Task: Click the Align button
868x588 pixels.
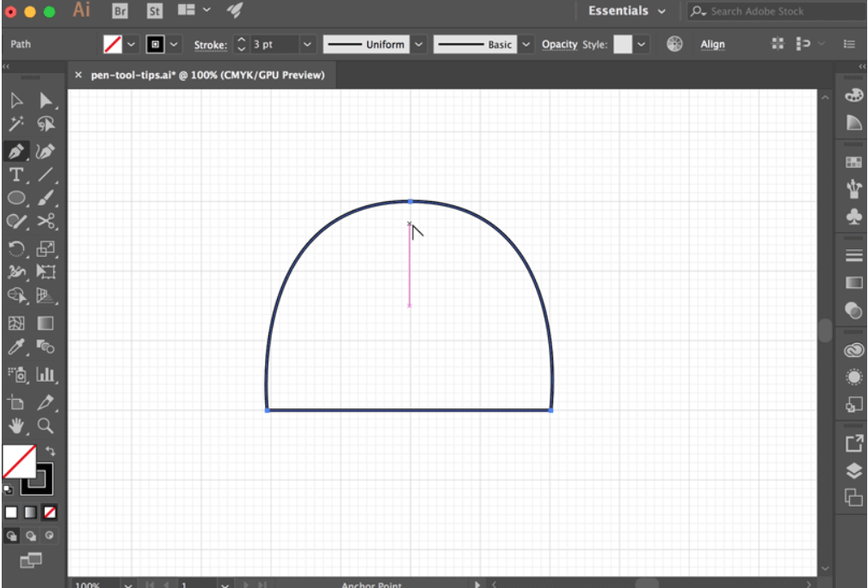Action: (712, 45)
